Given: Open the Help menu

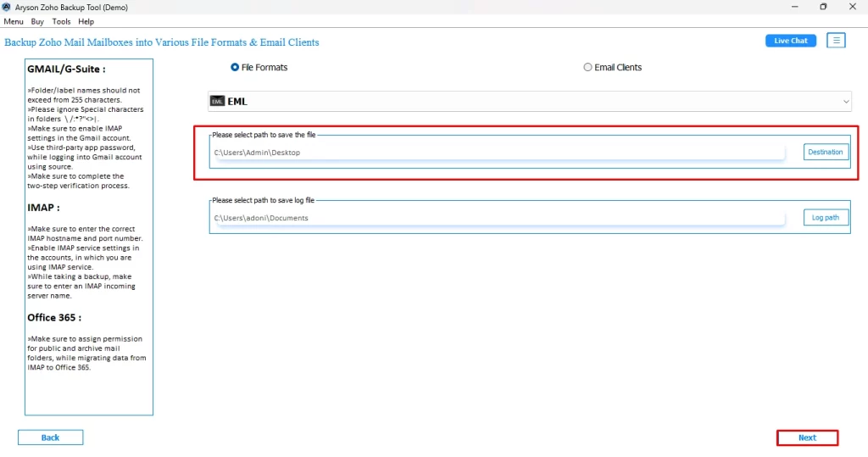Looking at the screenshot, I should (x=86, y=21).
